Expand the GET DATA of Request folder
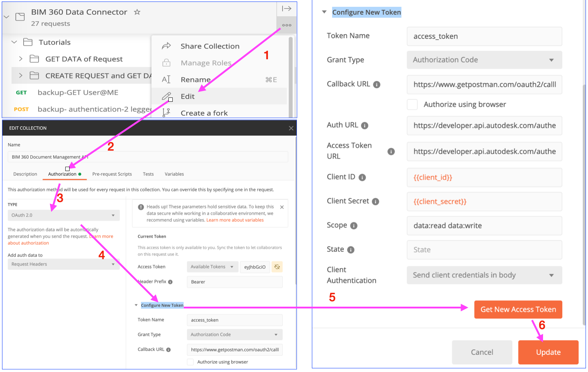Screen dimensions: 588x372 pos(21,59)
